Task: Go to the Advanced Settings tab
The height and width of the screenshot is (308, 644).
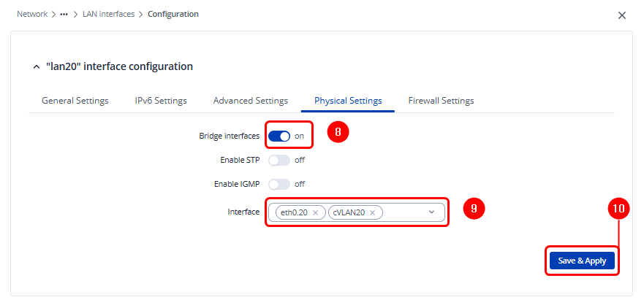Action: 251,101
